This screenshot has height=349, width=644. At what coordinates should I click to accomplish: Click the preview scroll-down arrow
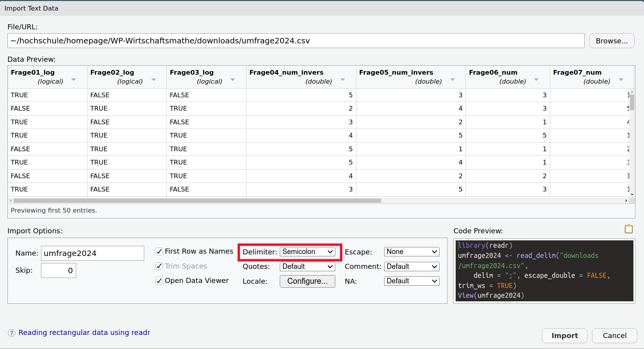tap(632, 194)
